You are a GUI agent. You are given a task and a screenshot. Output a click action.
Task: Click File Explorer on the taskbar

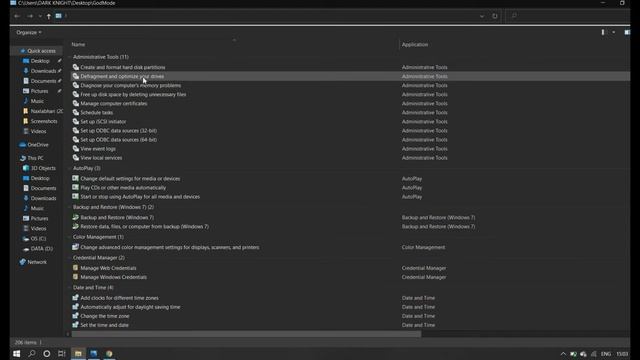78,354
